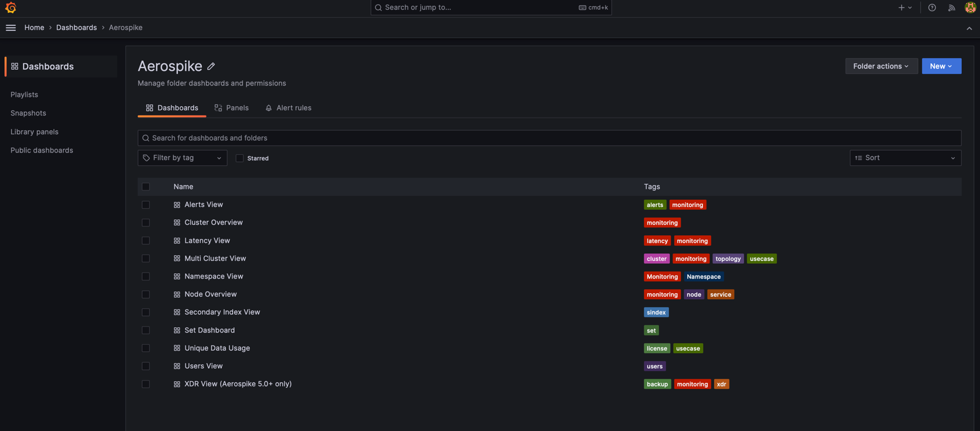
Task: Click the green alerts tag
Action: (x=655, y=205)
